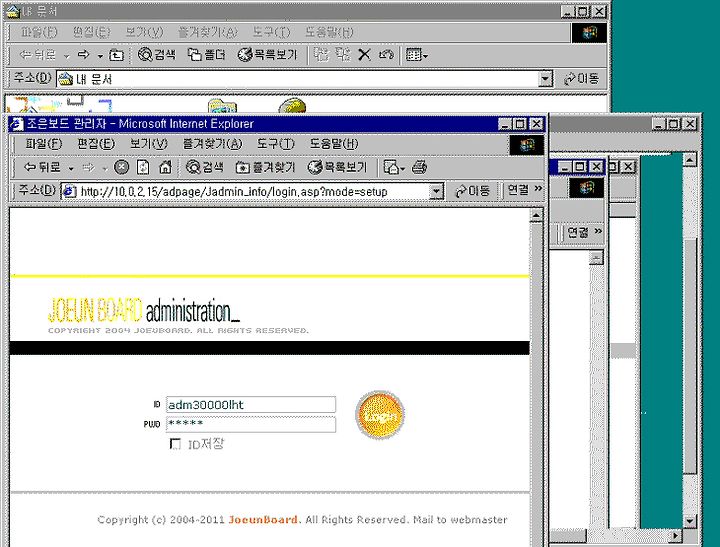The image size is (720, 547).
Task: Click 이동 go button in Internet Explorer address bar
Action: click(x=472, y=191)
